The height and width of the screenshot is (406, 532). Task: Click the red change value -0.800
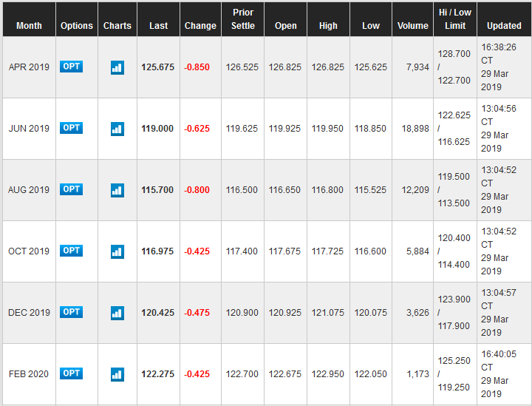(197, 190)
